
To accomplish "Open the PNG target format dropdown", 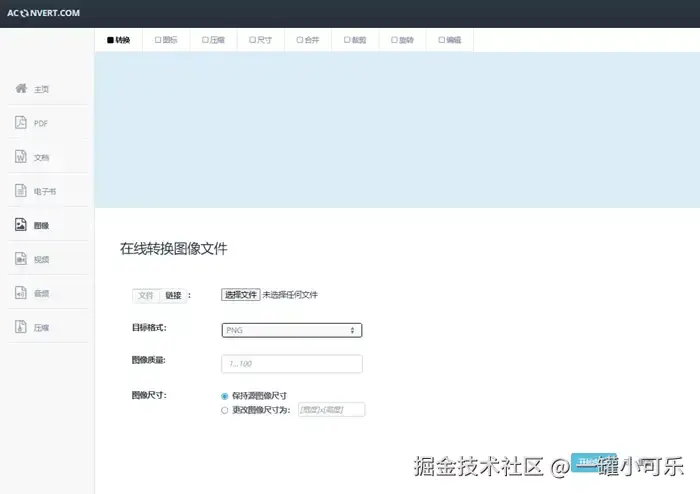I will tap(292, 330).
